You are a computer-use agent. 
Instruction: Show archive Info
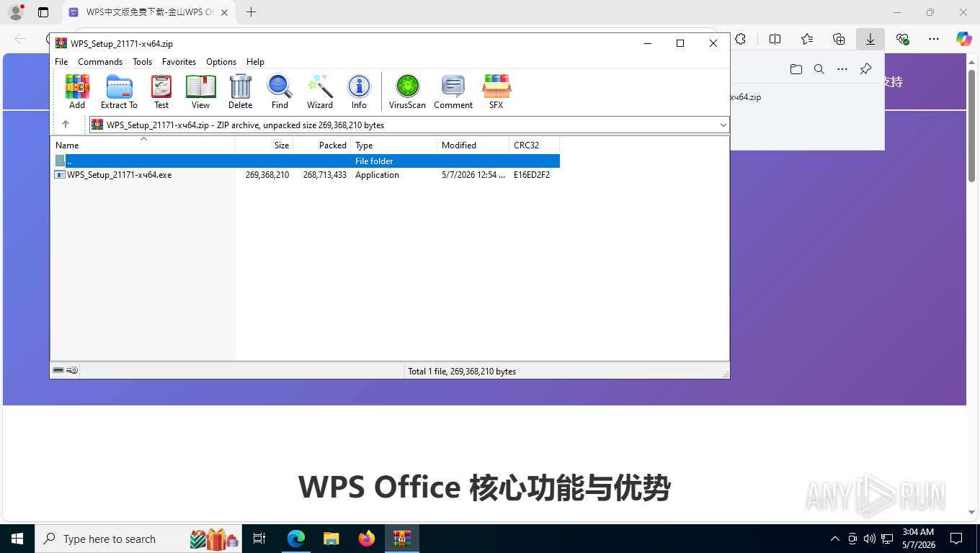tap(359, 91)
